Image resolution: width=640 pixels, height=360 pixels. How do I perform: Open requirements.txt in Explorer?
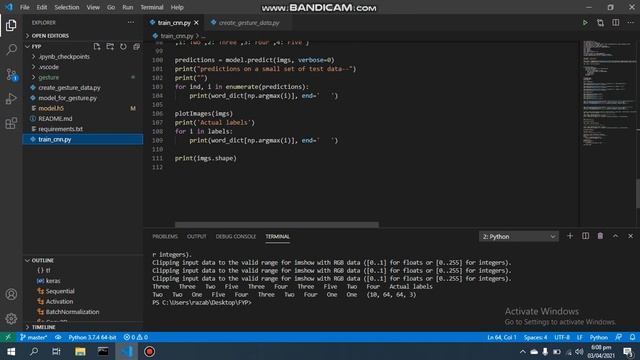coord(60,129)
